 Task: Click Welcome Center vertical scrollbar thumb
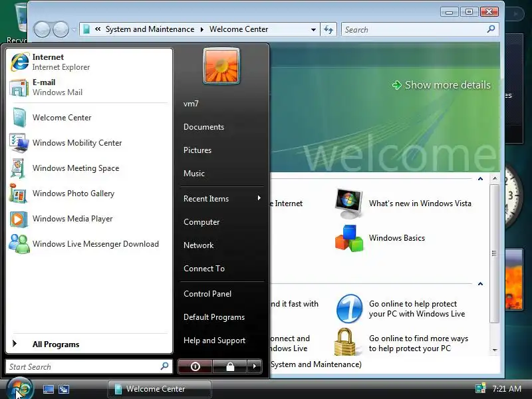[x=495, y=253]
